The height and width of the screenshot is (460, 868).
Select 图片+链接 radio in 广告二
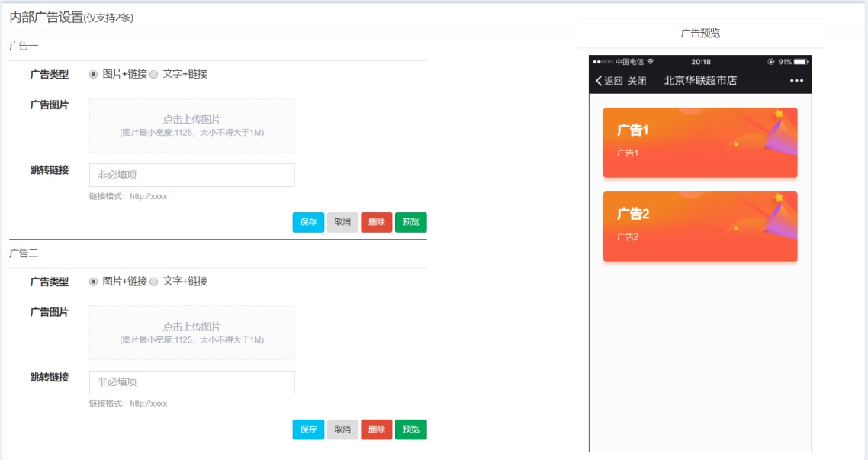click(94, 281)
